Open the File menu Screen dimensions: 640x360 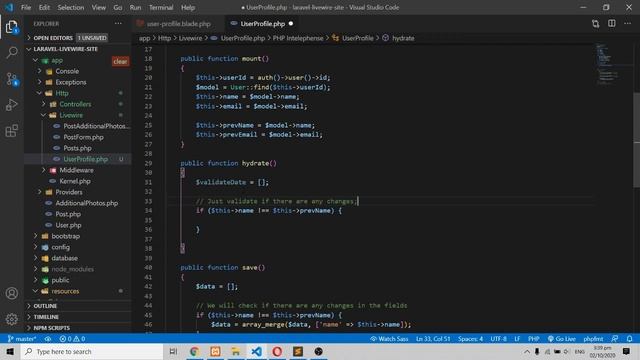(26, 7)
